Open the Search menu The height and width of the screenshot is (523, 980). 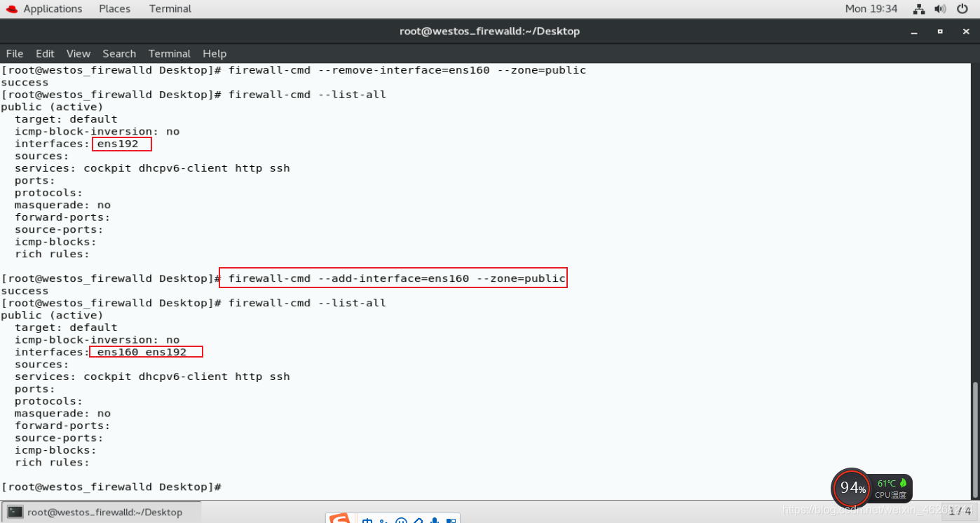[x=119, y=53]
